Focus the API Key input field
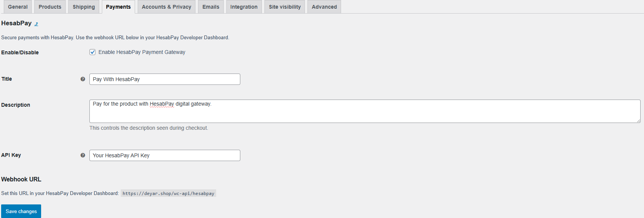 click(165, 155)
